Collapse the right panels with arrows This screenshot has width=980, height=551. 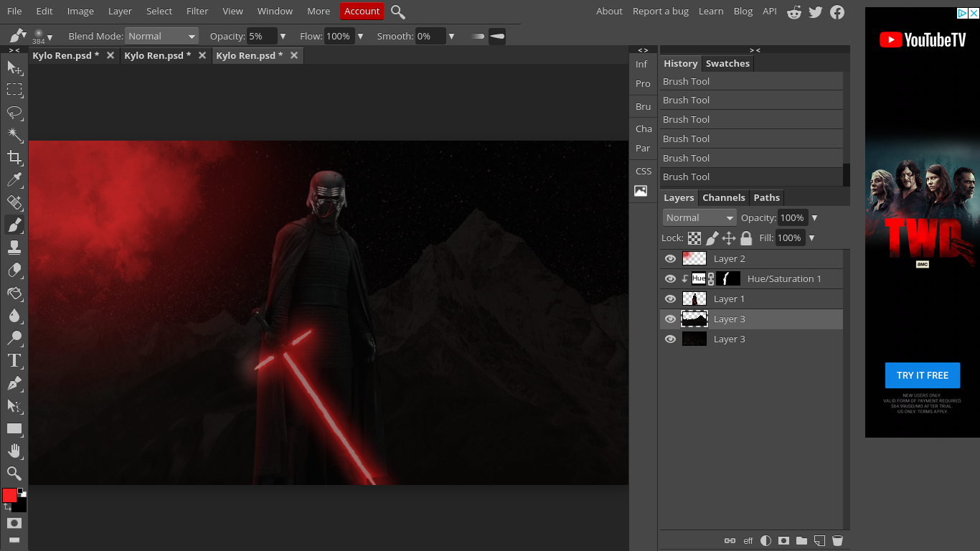(755, 50)
